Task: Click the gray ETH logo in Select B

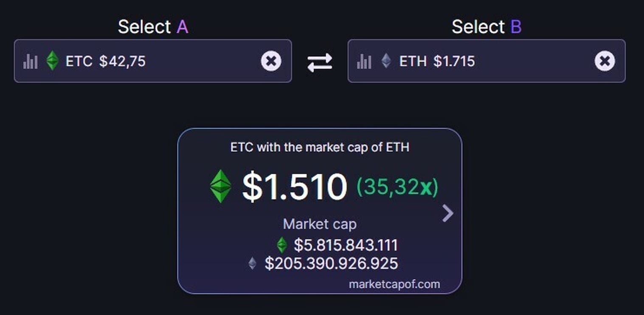Action: coord(386,61)
